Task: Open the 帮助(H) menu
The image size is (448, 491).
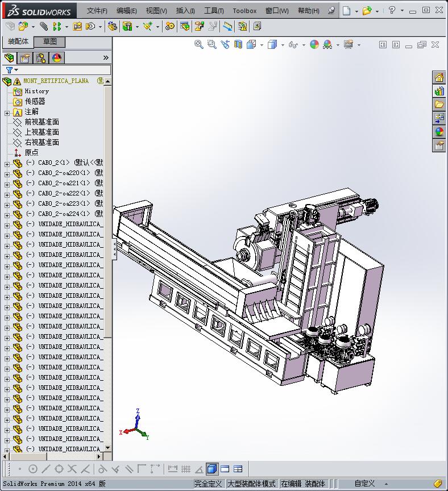Action: pyautogui.click(x=309, y=11)
